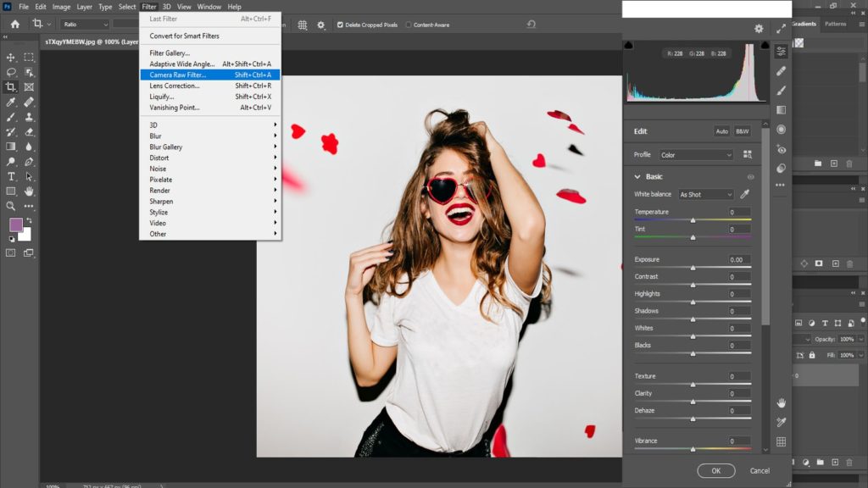The height and width of the screenshot is (488, 868).
Task: Toggle highlight clipping warning on histogram
Action: 765,46
